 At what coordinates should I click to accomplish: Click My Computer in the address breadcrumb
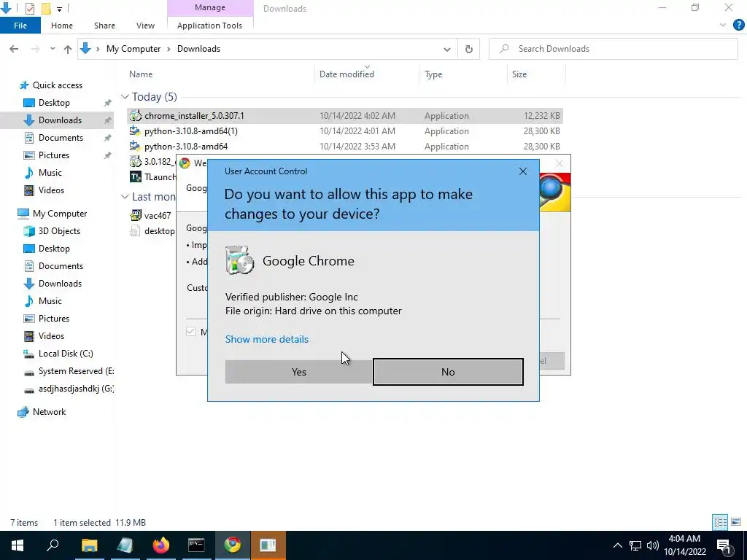coord(133,49)
